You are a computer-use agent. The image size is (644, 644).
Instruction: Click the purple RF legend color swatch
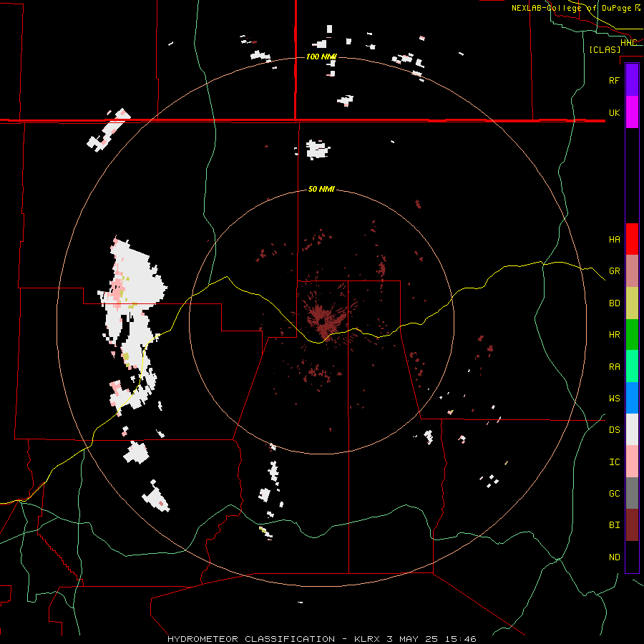click(632, 80)
